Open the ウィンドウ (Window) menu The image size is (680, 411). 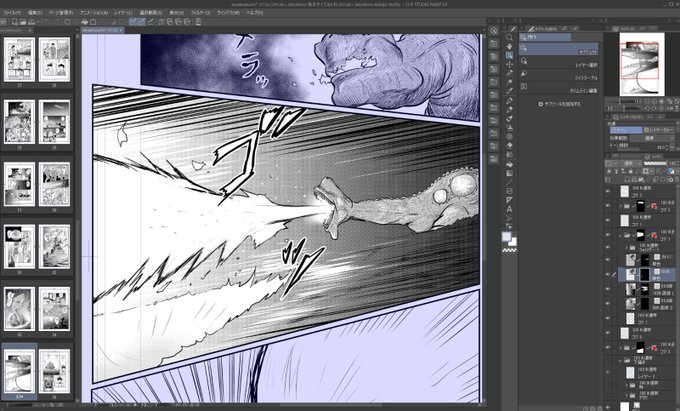pos(229,13)
